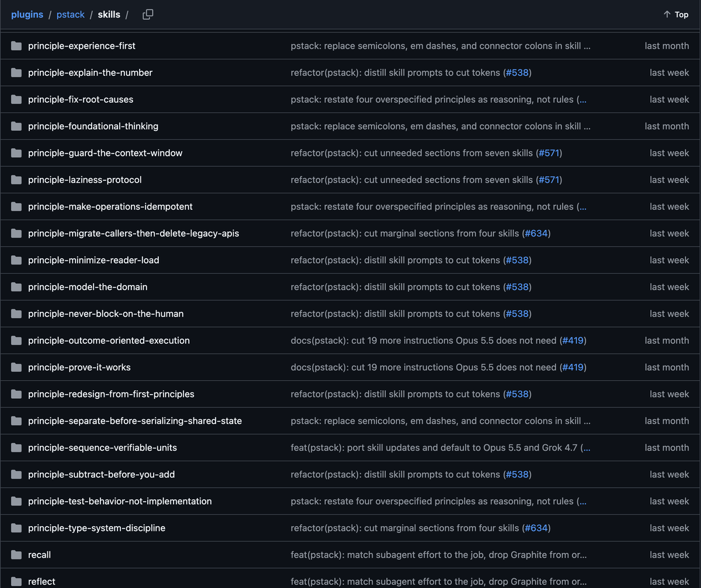
Task: Open the principle-test-behavior-not-implementation folder
Action: point(120,501)
